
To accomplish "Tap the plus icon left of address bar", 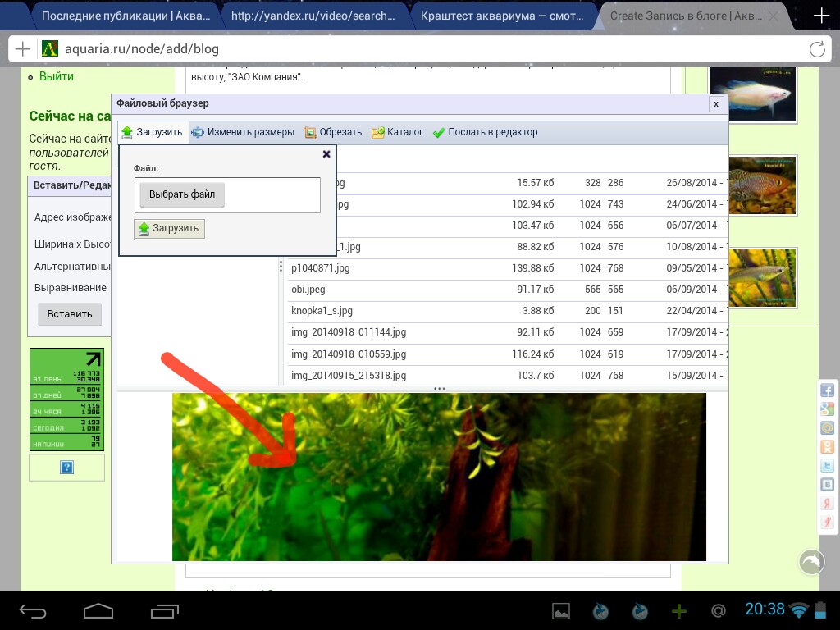I will coord(22,49).
